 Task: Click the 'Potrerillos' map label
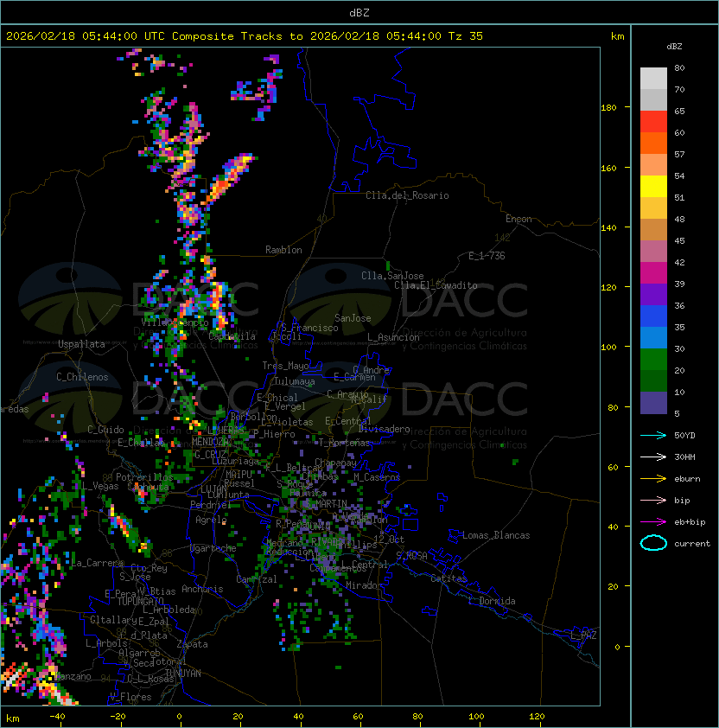click(144, 477)
